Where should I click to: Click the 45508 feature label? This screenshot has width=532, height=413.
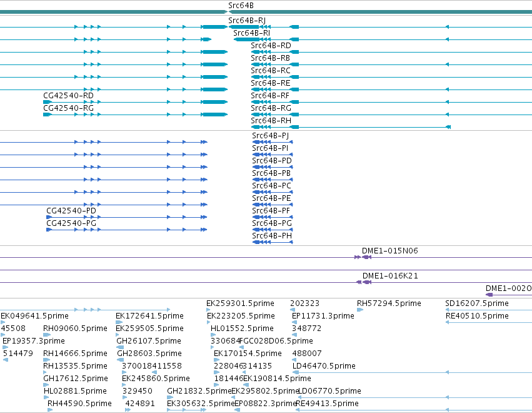point(13,329)
